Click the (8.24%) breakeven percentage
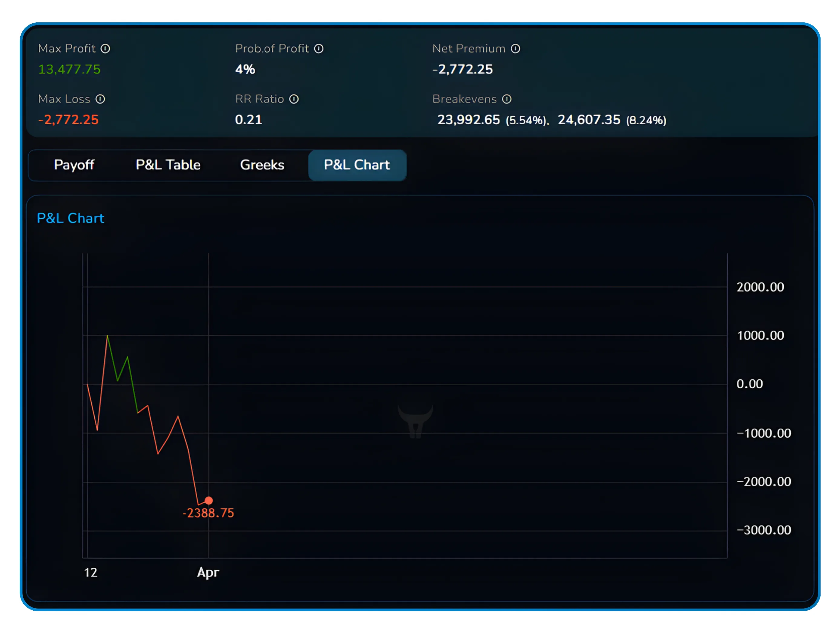Image resolution: width=840 pixels, height=640 pixels. pos(646,120)
